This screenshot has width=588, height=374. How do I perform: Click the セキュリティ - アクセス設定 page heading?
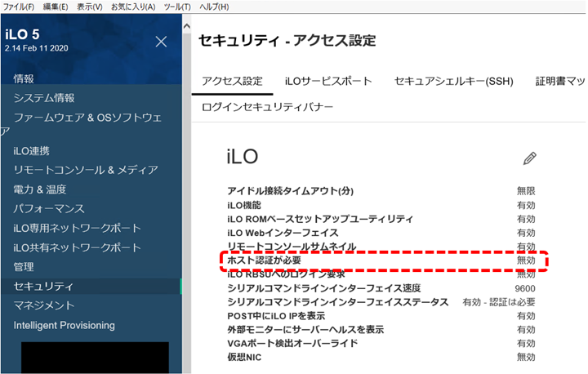point(287,40)
